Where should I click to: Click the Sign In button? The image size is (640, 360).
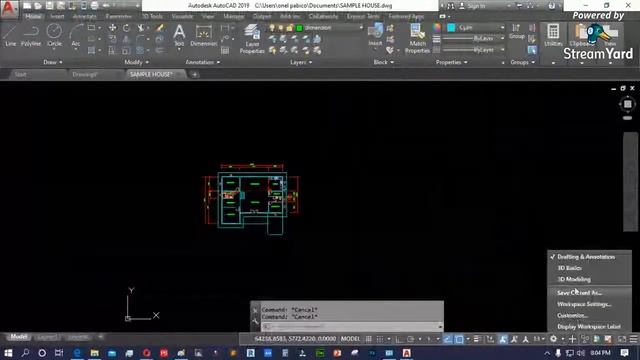(473, 6)
